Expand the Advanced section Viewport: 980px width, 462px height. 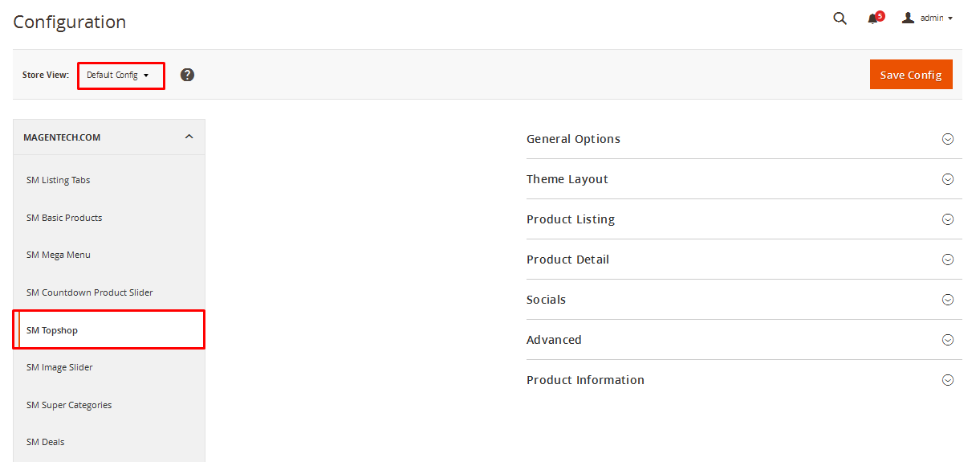[x=744, y=340]
